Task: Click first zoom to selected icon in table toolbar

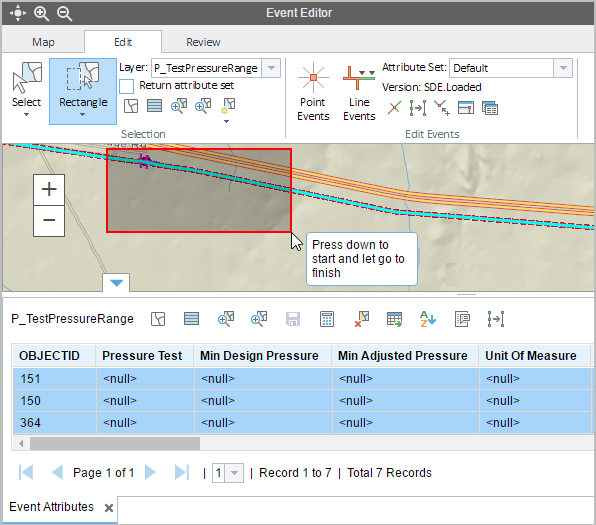Action: (226, 319)
